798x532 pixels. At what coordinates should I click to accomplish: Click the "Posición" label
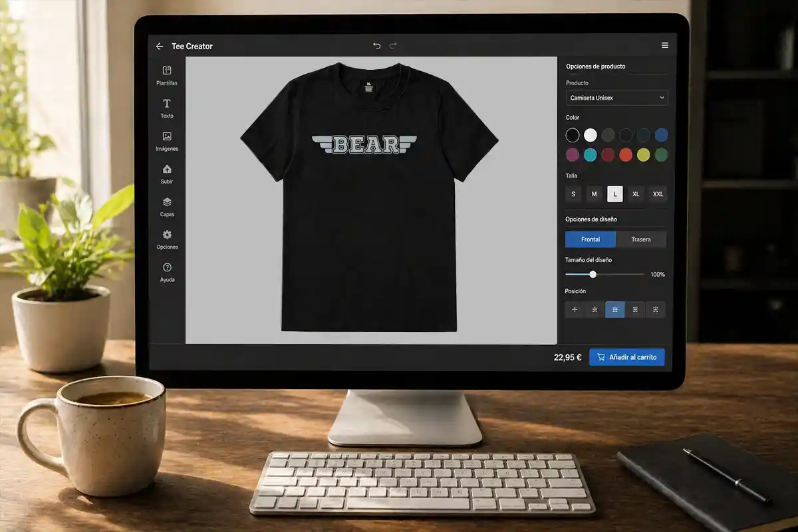coord(576,291)
